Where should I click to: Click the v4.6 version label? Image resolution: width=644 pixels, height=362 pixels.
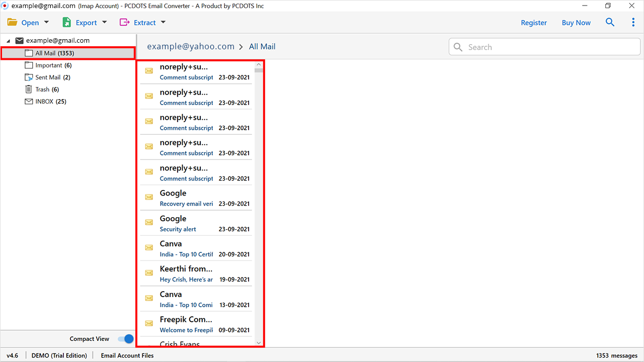(12, 355)
